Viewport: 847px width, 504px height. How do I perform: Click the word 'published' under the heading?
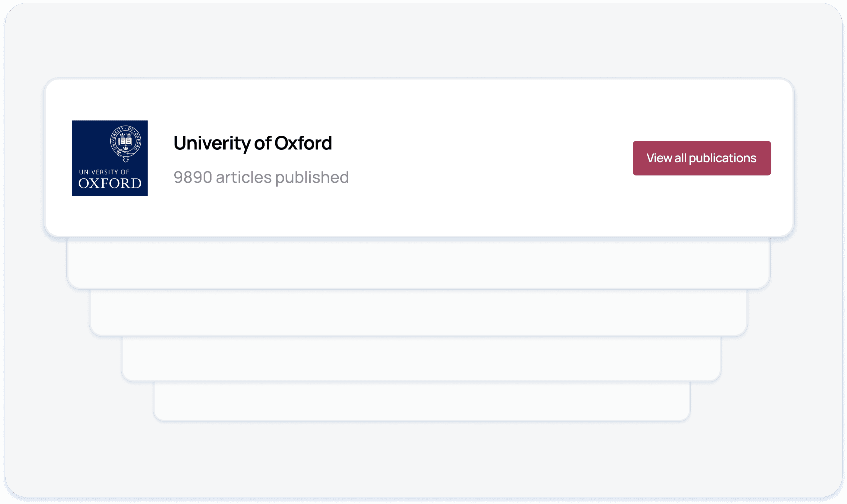pyautogui.click(x=312, y=177)
